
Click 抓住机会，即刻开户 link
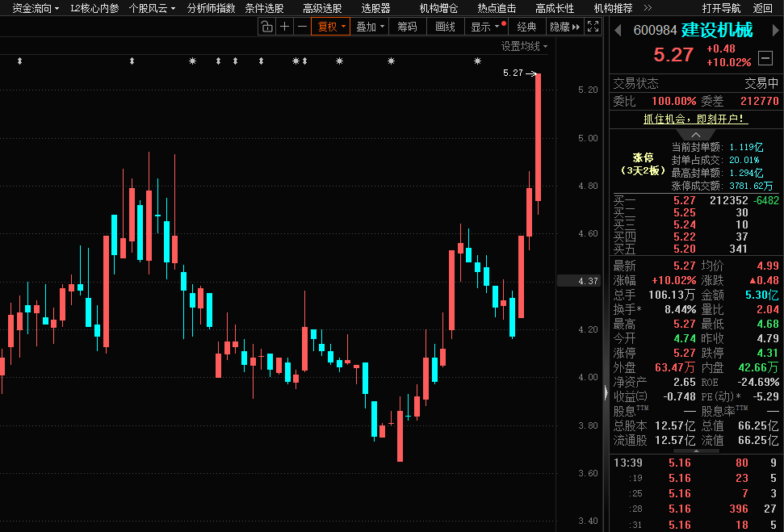click(x=695, y=119)
